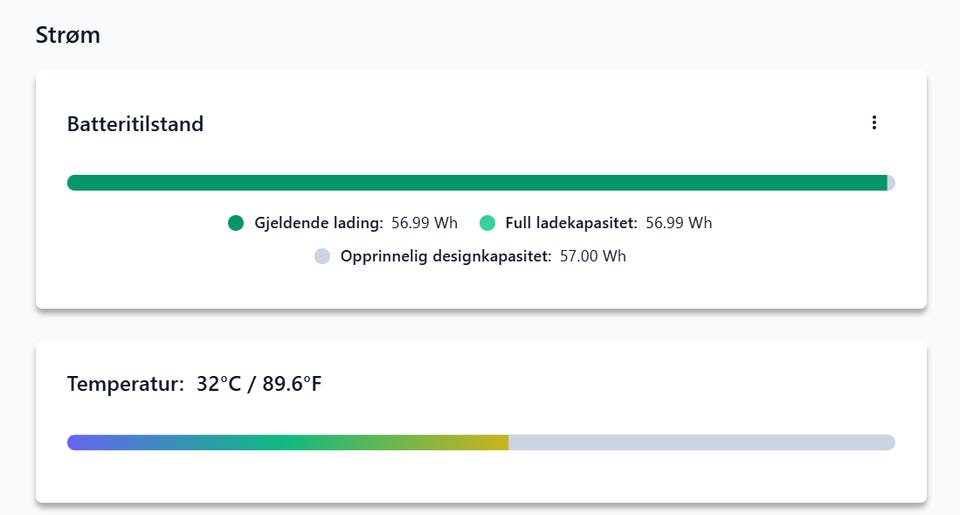Click the light green Full ladekapasitet legend dot
This screenshot has width=960, height=515.
point(487,223)
